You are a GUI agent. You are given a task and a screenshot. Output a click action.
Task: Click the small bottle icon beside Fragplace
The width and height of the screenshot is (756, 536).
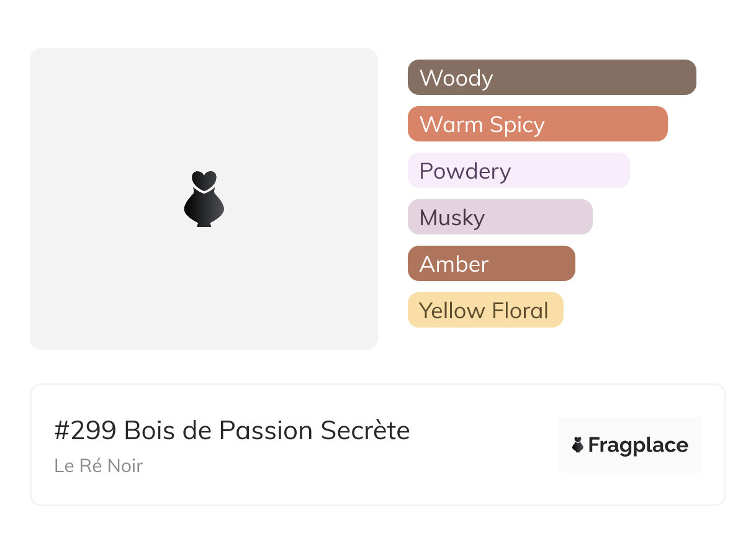click(578, 445)
